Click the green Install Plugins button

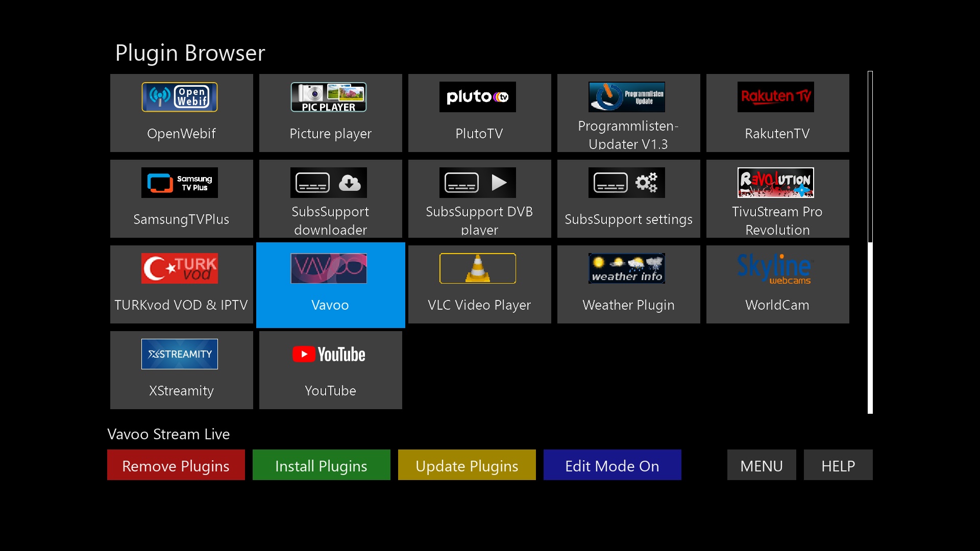click(x=322, y=465)
